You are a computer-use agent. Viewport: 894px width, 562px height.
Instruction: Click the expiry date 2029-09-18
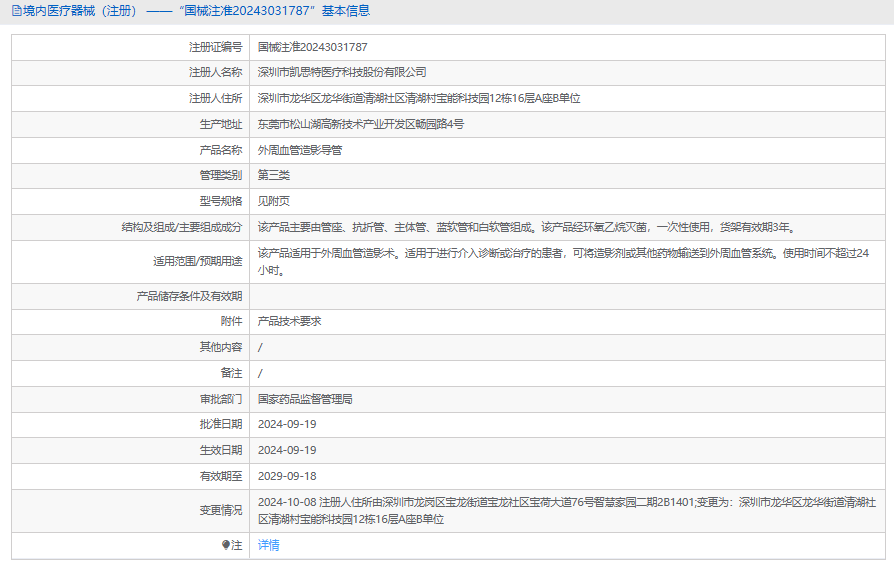[287, 476]
